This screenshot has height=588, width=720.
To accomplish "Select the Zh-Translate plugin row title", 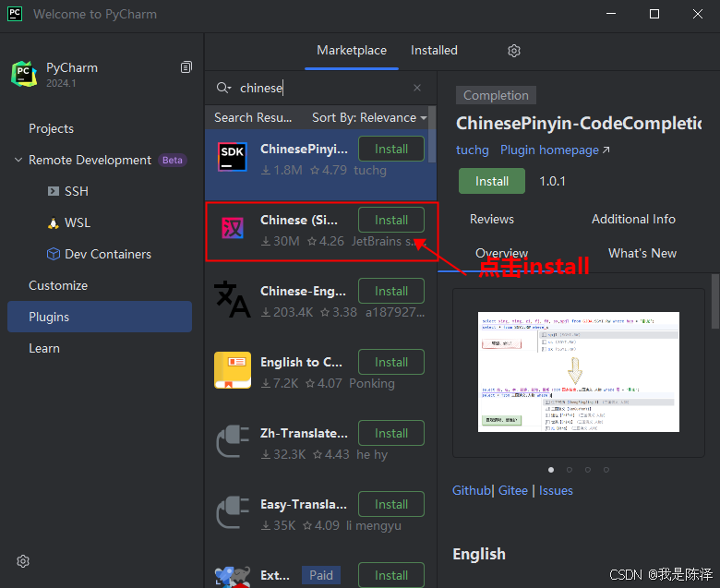I will pos(304,433).
